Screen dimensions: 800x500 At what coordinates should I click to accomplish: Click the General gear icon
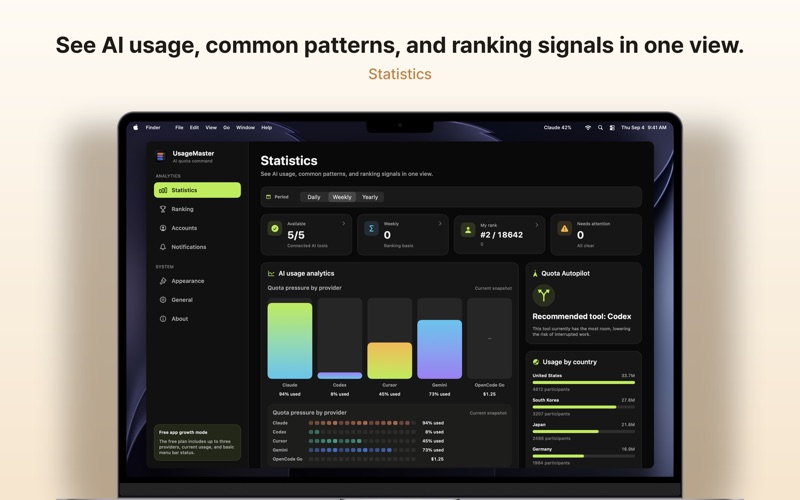pos(163,300)
